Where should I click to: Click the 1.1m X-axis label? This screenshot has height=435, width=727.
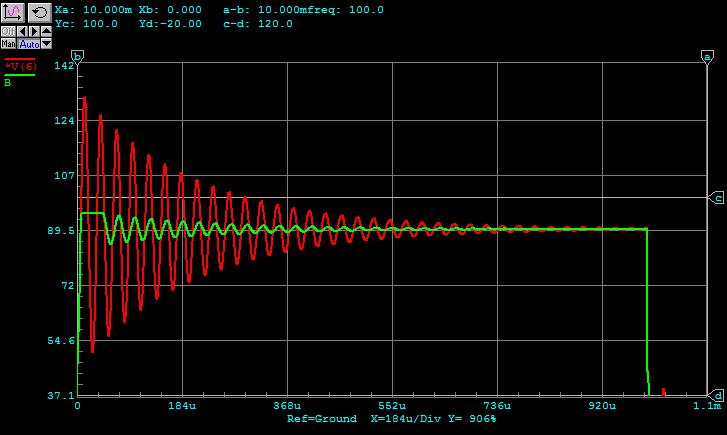707,406
